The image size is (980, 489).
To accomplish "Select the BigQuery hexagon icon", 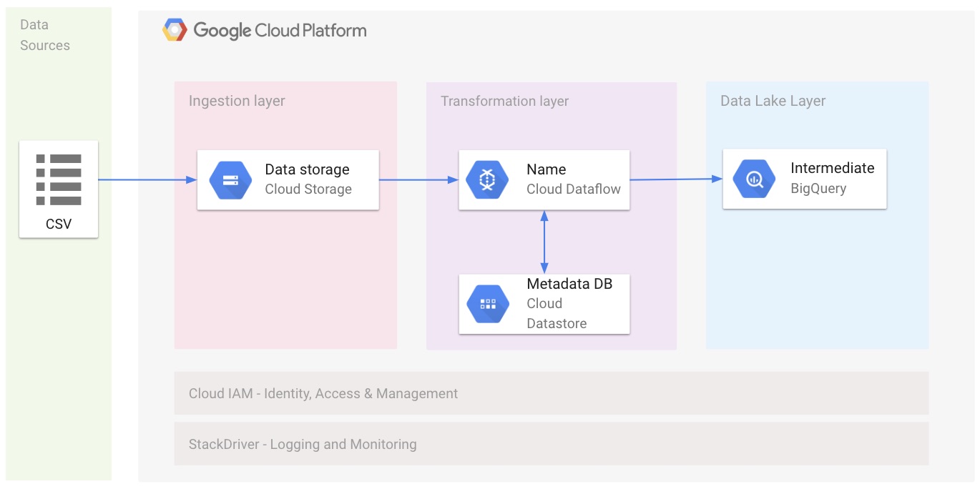I will (755, 179).
